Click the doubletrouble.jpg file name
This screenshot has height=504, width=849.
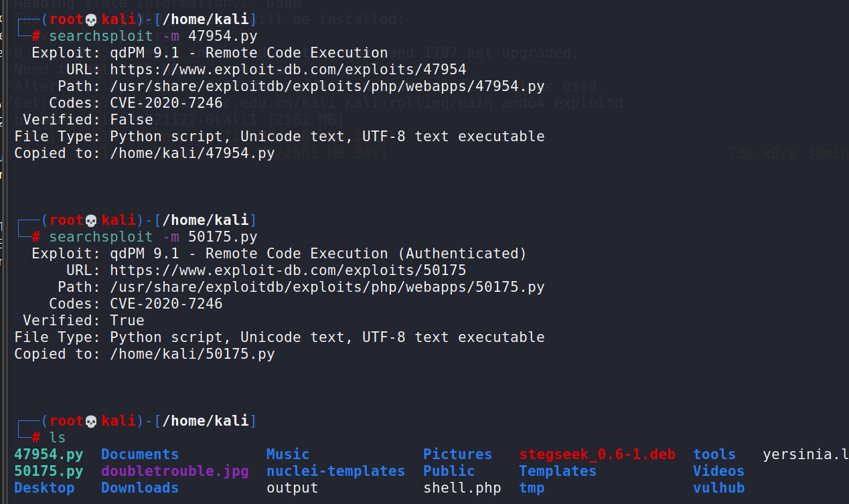[x=175, y=471]
